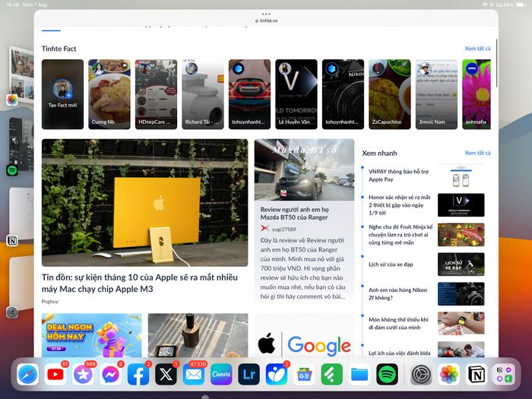532x399 pixels.
Task: Open Safari from the dock
Action: point(27,375)
